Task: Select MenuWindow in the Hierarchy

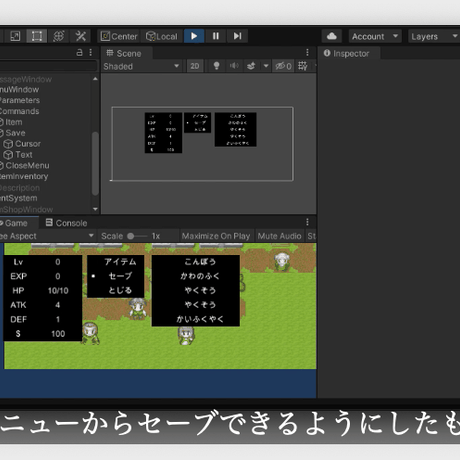Action: [x=19, y=90]
